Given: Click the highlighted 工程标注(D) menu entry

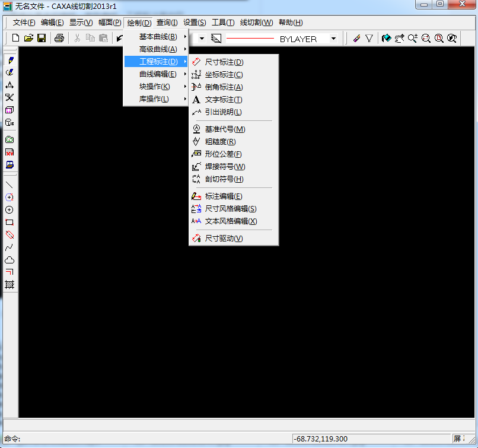Looking at the screenshot, I should tap(156, 62).
